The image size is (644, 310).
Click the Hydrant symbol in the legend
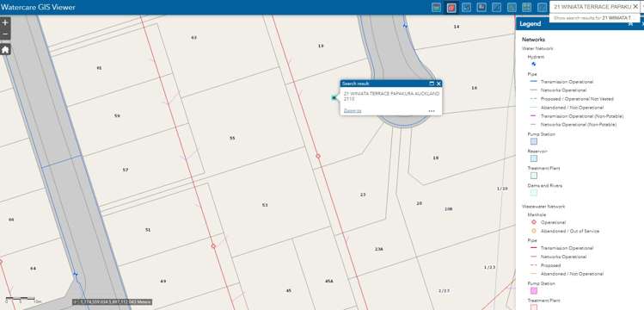pyautogui.click(x=534, y=64)
